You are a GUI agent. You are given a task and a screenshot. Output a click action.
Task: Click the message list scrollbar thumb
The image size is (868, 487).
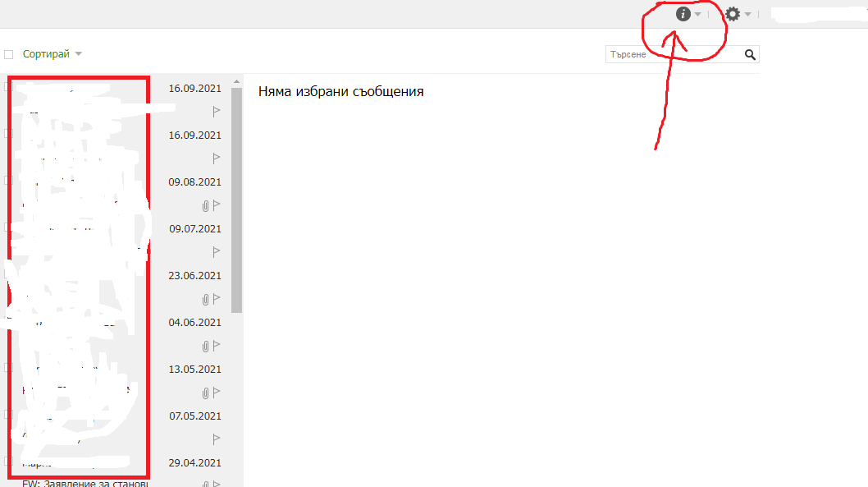(x=237, y=197)
